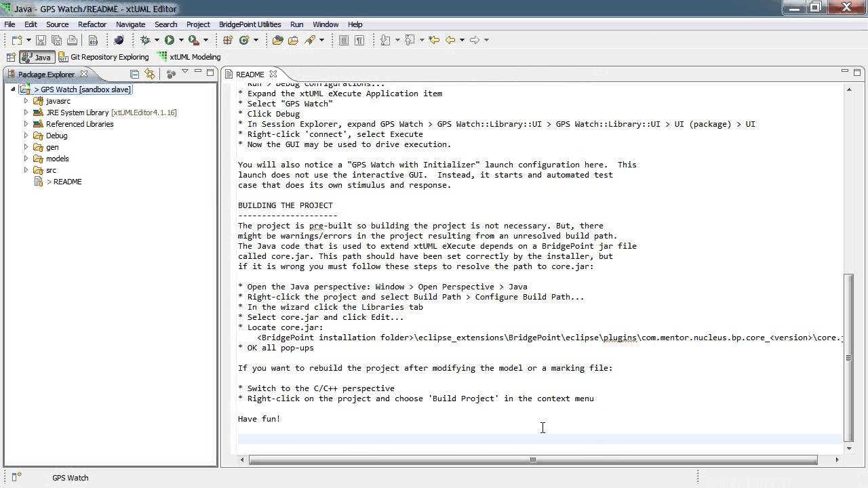Open the External Tools dropdown arrow
Image resolution: width=868 pixels, height=488 pixels.
coord(205,40)
